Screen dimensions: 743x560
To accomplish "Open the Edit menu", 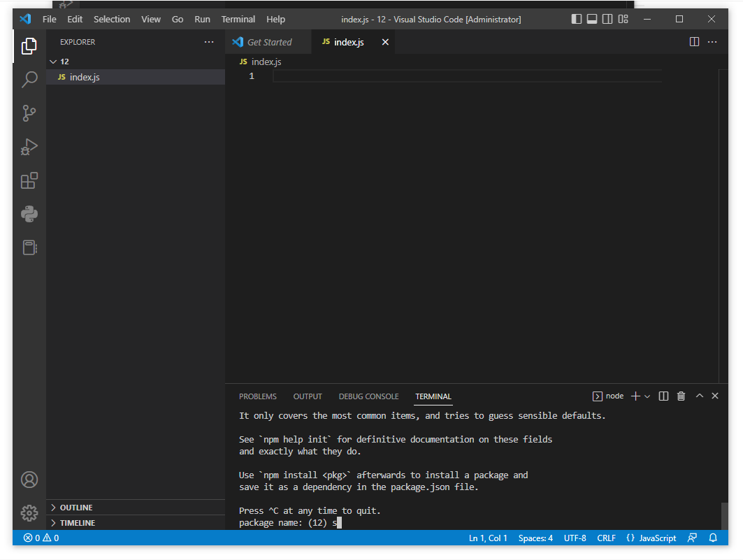I will [x=75, y=19].
